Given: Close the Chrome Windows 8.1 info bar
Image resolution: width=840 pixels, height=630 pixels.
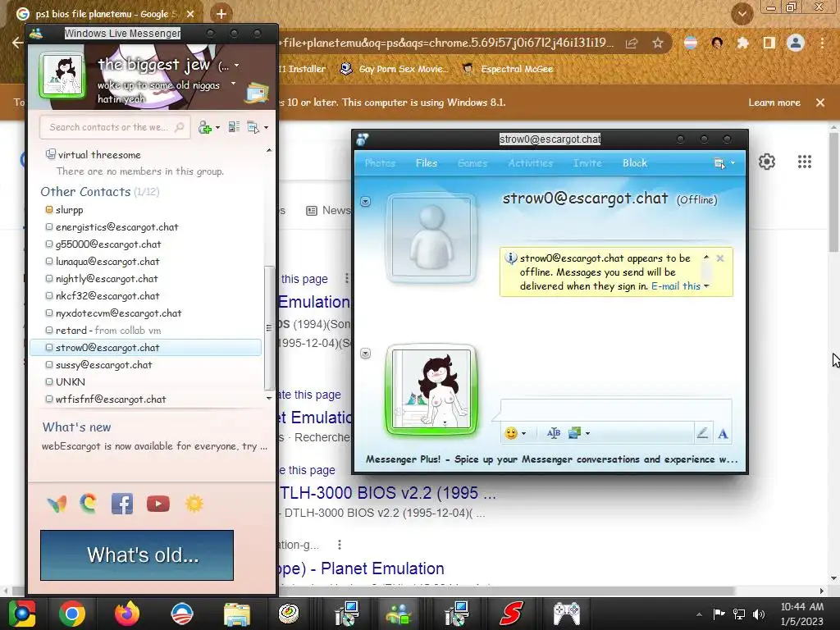Looking at the screenshot, I should [x=820, y=103].
